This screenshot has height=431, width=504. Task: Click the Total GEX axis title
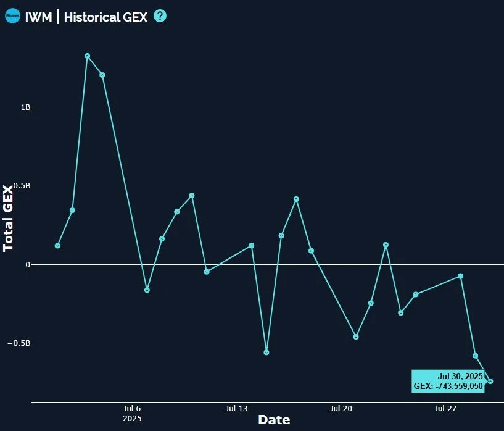(x=8, y=218)
